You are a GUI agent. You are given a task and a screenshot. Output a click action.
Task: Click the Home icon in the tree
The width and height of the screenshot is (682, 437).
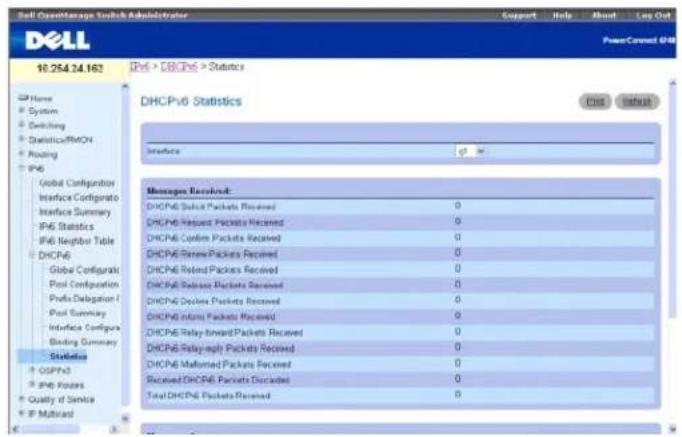point(23,98)
